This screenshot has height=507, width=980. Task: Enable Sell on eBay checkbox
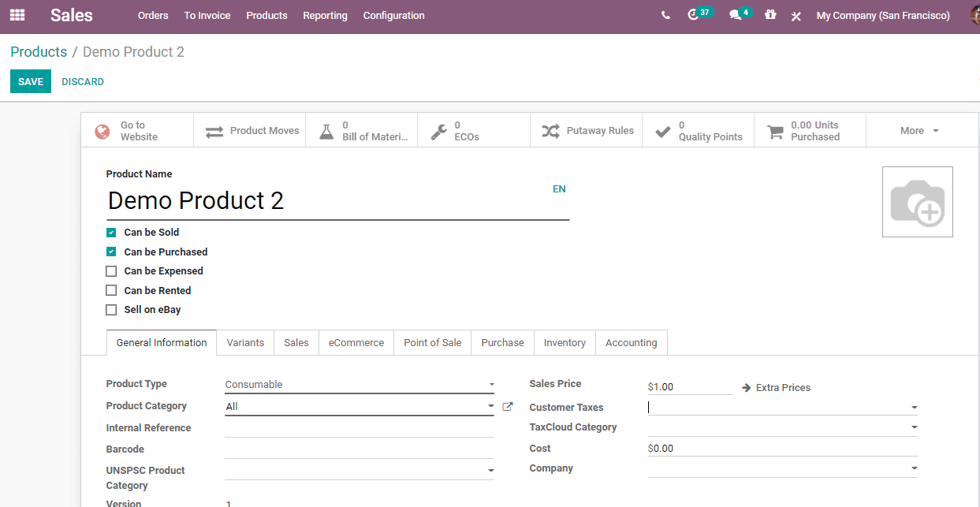coord(111,310)
